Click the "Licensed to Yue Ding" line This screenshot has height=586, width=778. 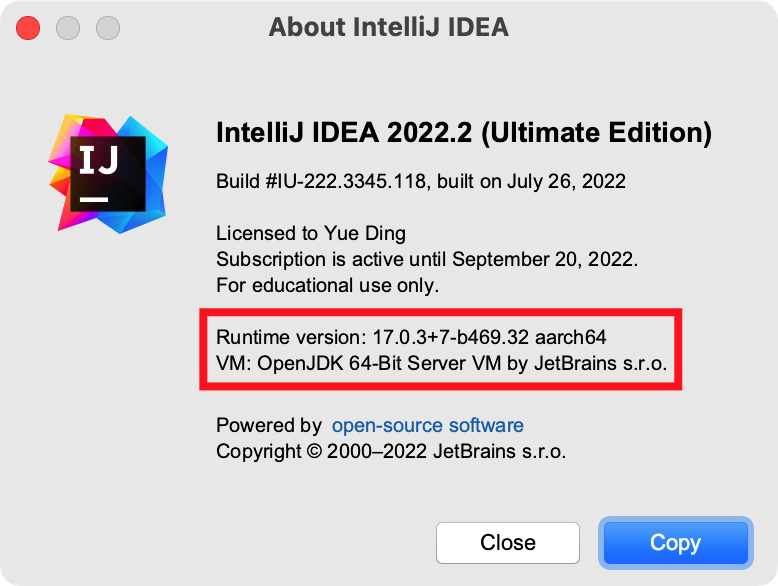click(311, 234)
